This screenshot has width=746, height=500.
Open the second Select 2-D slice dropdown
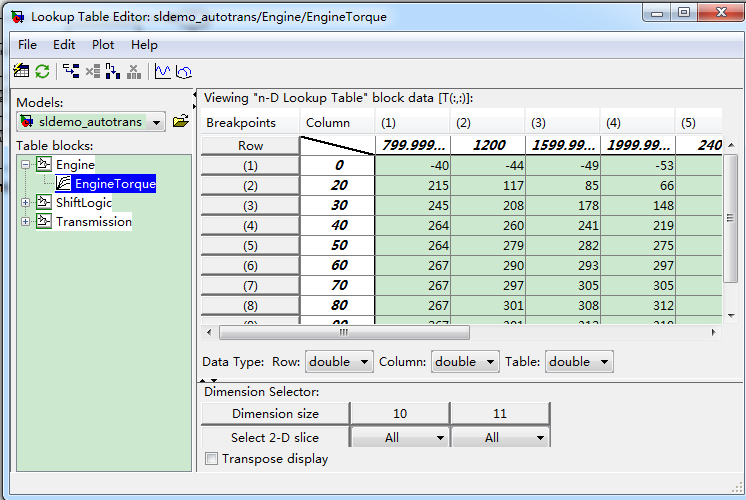click(500, 437)
